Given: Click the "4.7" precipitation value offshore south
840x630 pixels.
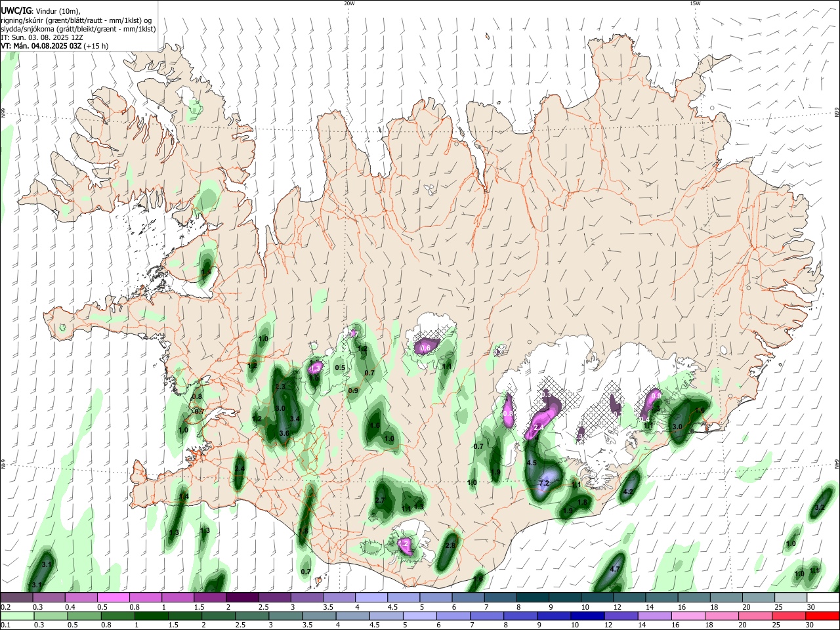Looking at the screenshot, I should 615,569.
